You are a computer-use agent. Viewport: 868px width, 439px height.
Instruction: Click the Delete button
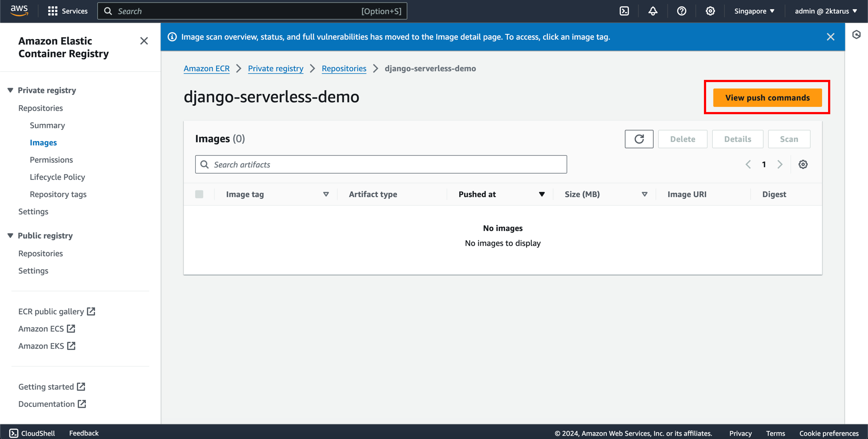pos(682,139)
